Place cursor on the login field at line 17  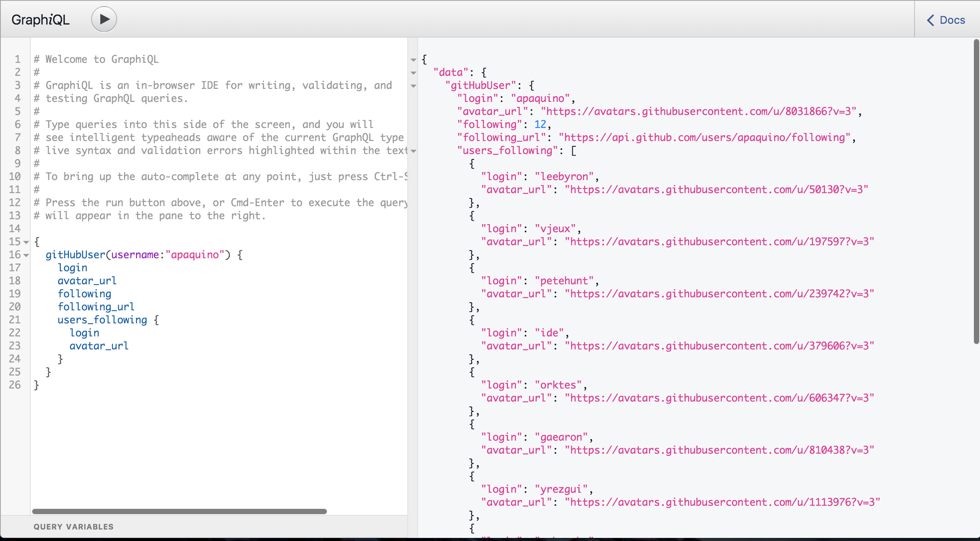[x=72, y=267]
